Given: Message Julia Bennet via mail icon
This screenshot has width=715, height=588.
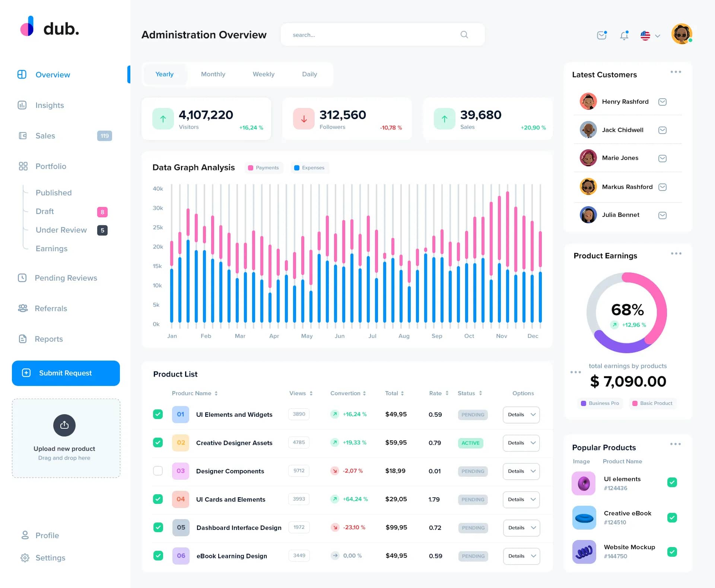Looking at the screenshot, I should [x=662, y=215].
